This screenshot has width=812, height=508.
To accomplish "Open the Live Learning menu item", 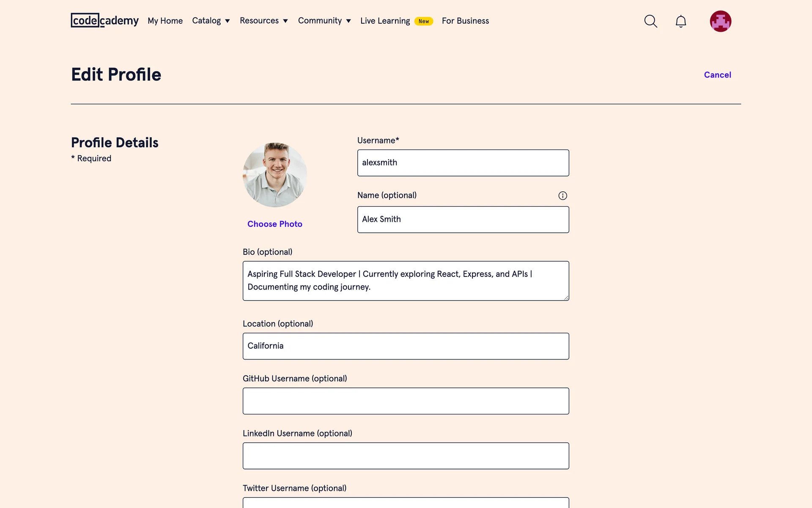I will [385, 21].
